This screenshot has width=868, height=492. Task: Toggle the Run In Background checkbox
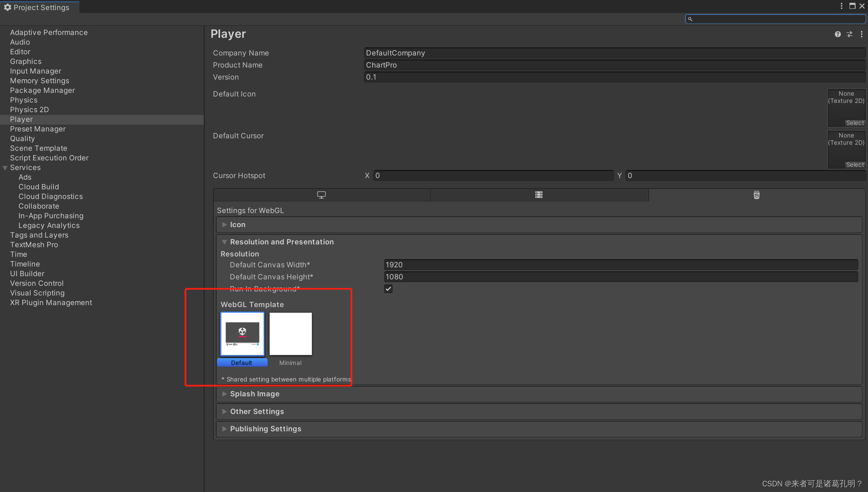pos(388,289)
